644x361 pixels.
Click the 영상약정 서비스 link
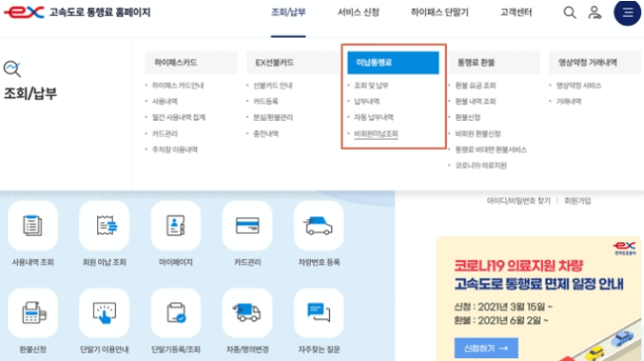579,85
